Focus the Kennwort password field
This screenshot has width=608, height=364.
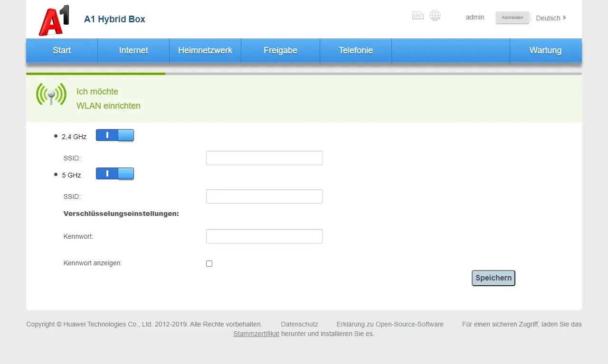click(264, 236)
